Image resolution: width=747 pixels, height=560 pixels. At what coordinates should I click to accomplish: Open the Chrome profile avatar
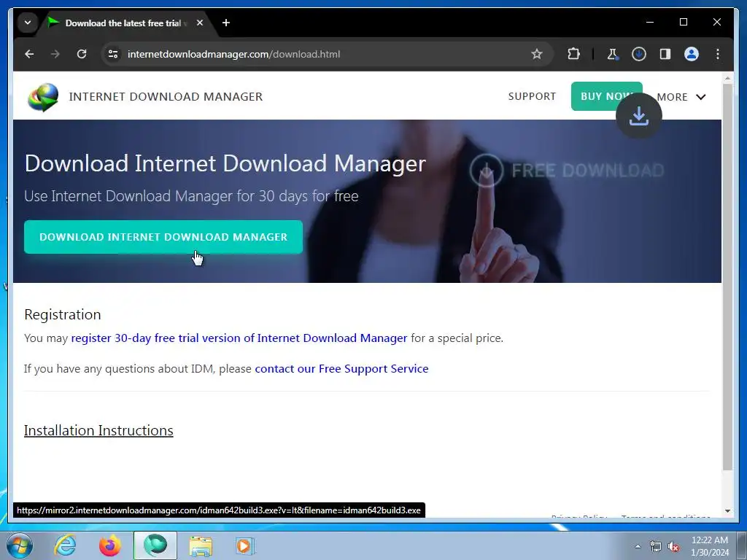692,54
